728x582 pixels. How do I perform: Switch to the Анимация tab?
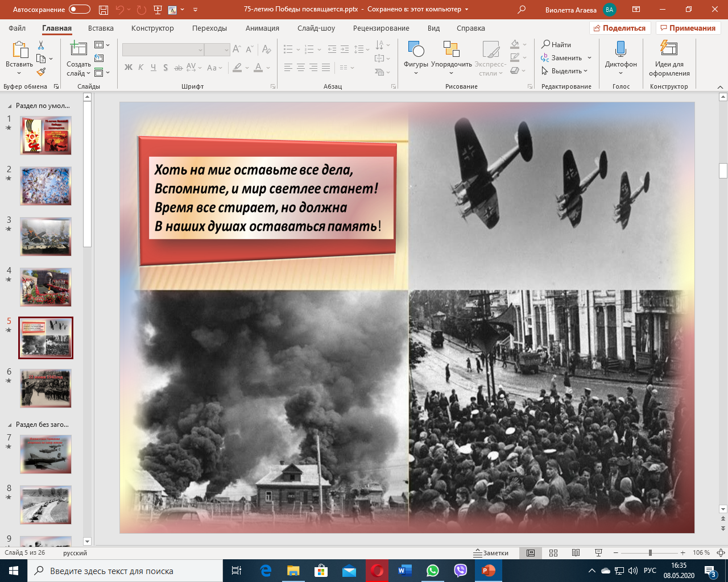pyautogui.click(x=262, y=28)
